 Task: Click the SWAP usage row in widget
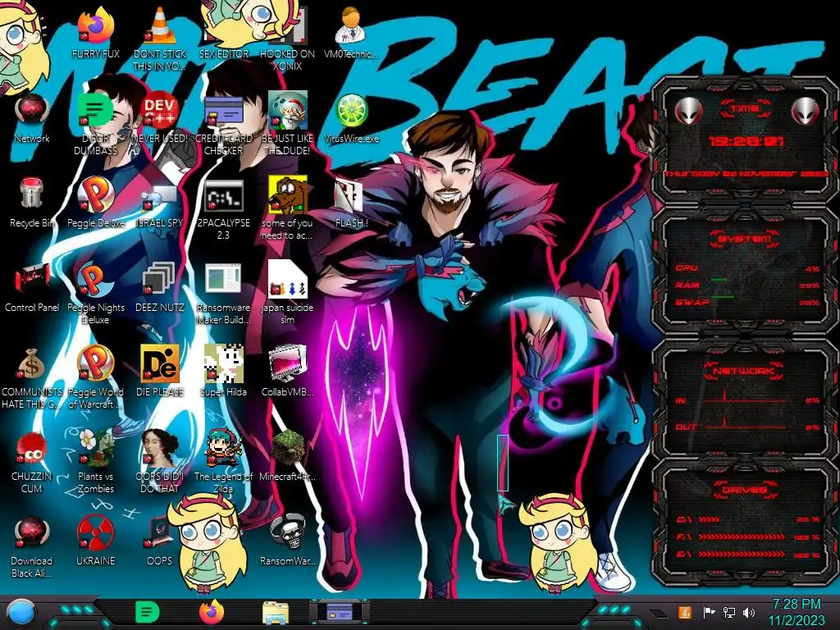746,302
